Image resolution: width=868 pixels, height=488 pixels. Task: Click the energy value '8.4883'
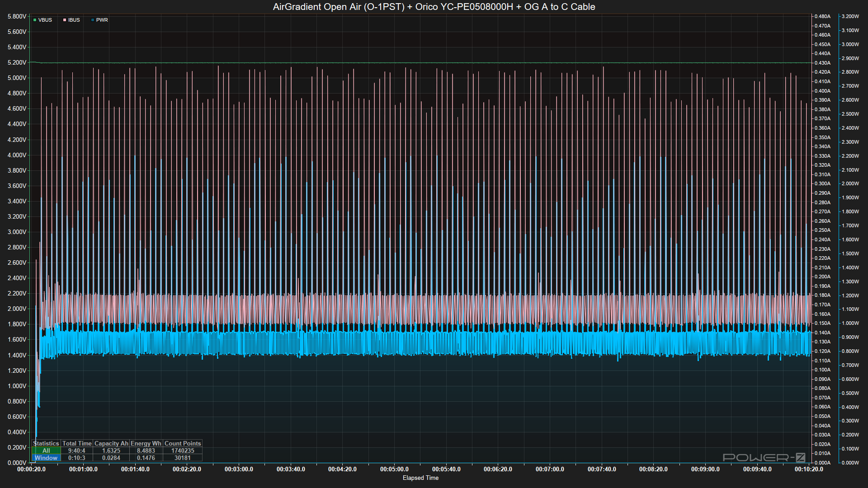pos(146,450)
